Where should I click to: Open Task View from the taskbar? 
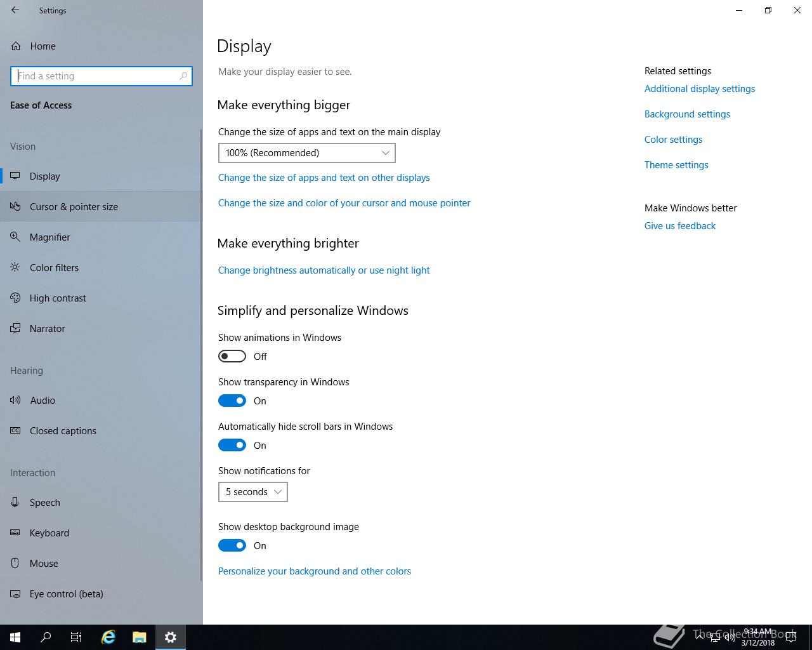76,637
